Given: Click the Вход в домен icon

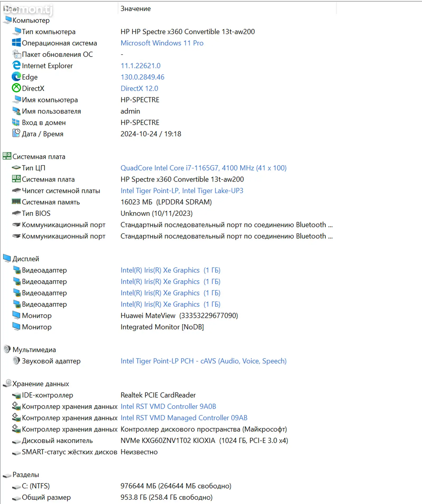Looking at the screenshot, I should (x=16, y=122).
